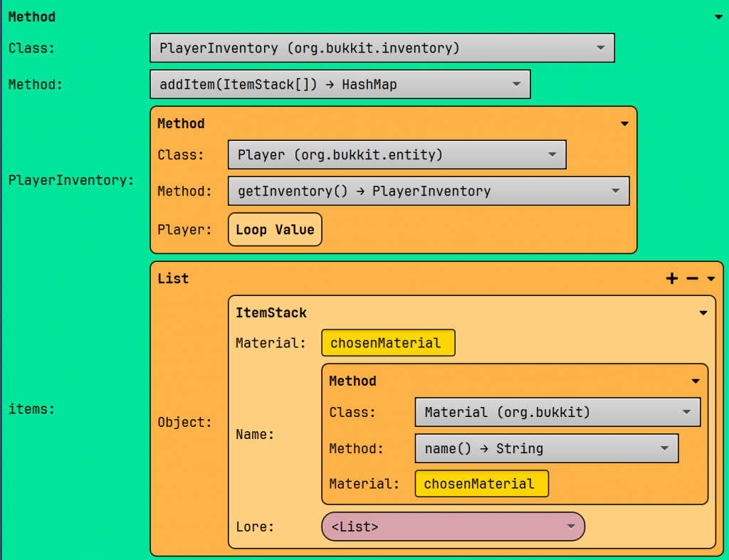Select the chosenMaterial variable in the name() block
The image size is (729, 560).
tap(481, 484)
